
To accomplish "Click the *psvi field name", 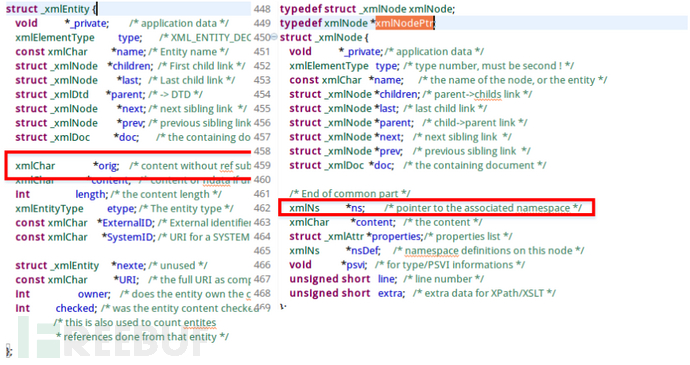I will tap(354, 265).
